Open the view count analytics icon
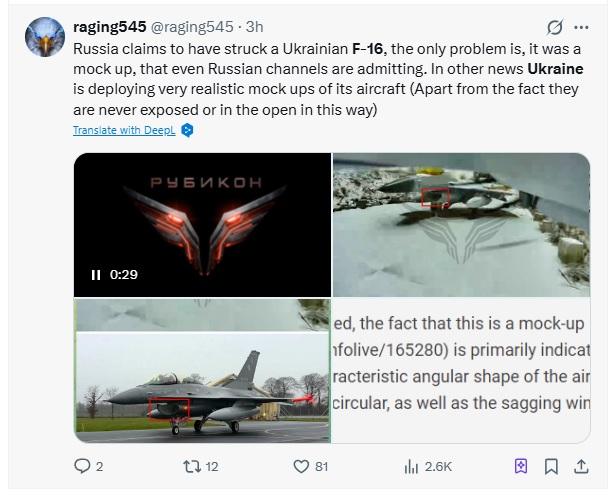The height and width of the screenshot is (495, 614). point(411,466)
